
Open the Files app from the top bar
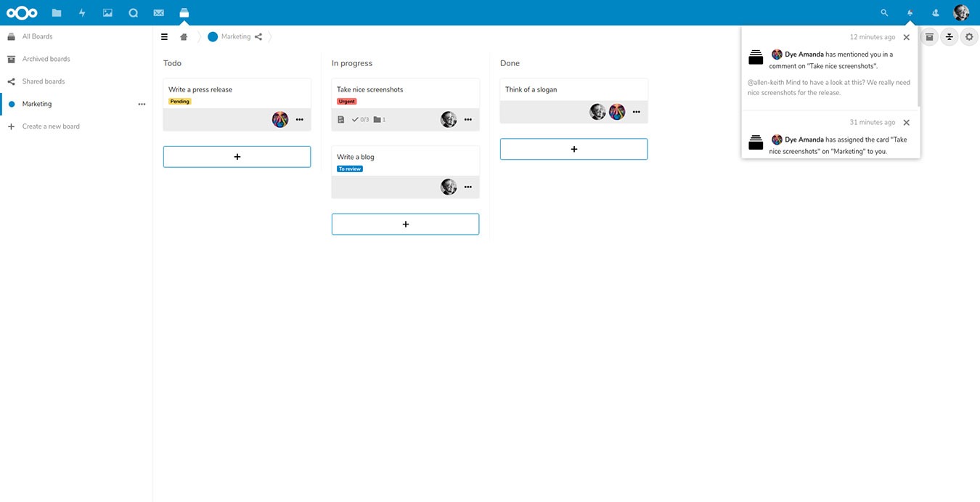56,12
